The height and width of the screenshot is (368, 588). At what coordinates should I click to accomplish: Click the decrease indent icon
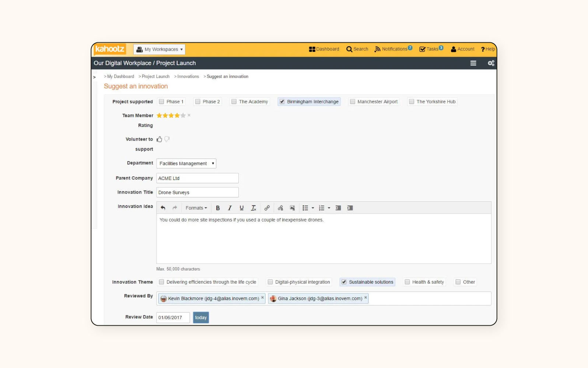pyautogui.click(x=338, y=208)
